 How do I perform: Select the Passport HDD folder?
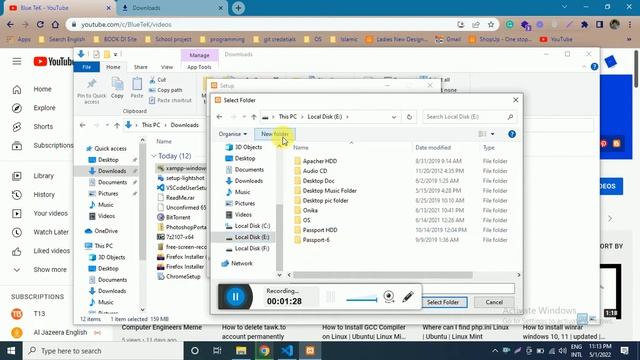[320, 230]
